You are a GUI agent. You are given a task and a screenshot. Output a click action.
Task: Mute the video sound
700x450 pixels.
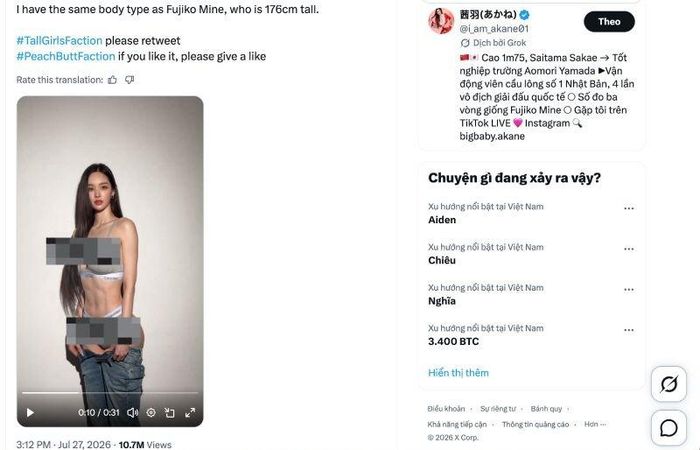click(x=132, y=412)
